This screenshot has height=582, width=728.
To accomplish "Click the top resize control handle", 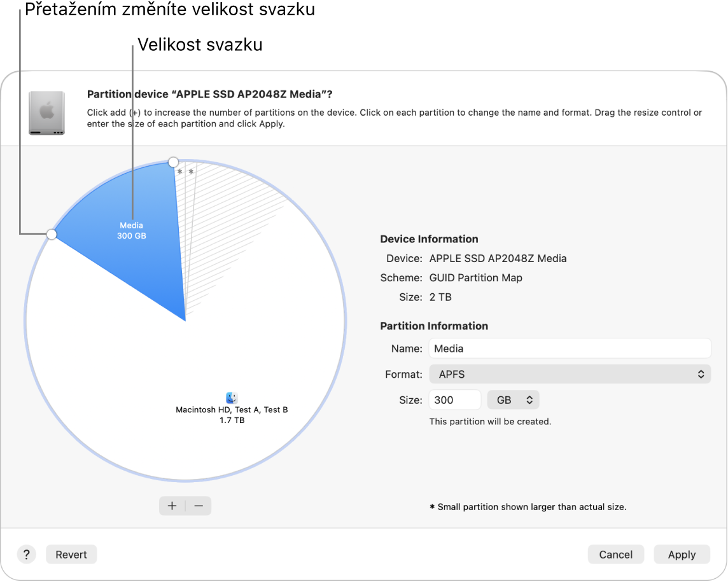I will pos(172,162).
